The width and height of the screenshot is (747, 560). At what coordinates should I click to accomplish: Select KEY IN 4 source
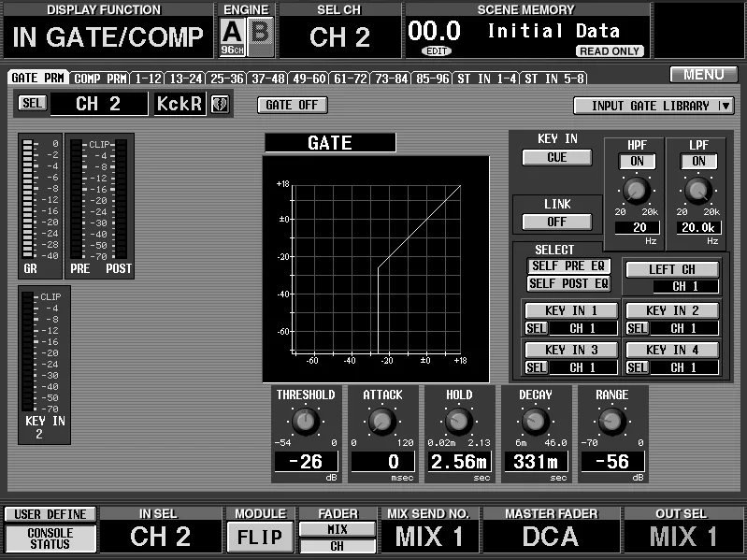pos(671,350)
